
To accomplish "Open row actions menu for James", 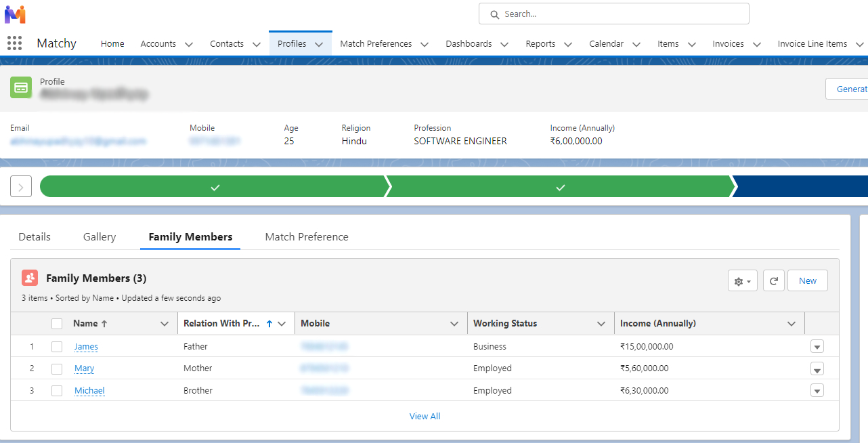I will tap(817, 347).
